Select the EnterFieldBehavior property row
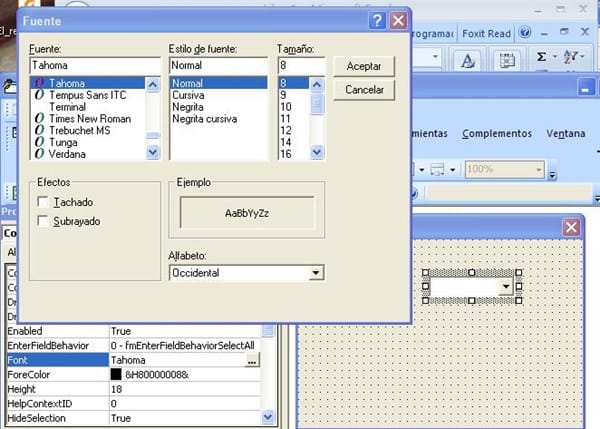 tap(133, 346)
